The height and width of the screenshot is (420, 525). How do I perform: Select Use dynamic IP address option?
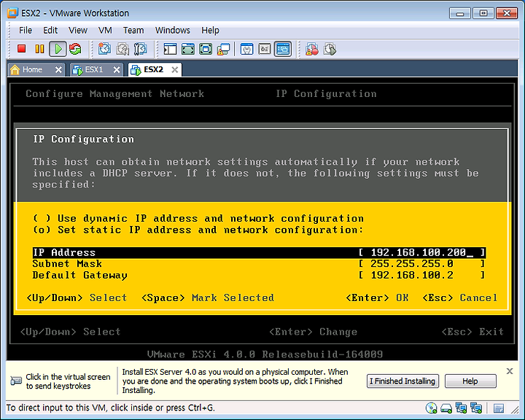[198, 218]
